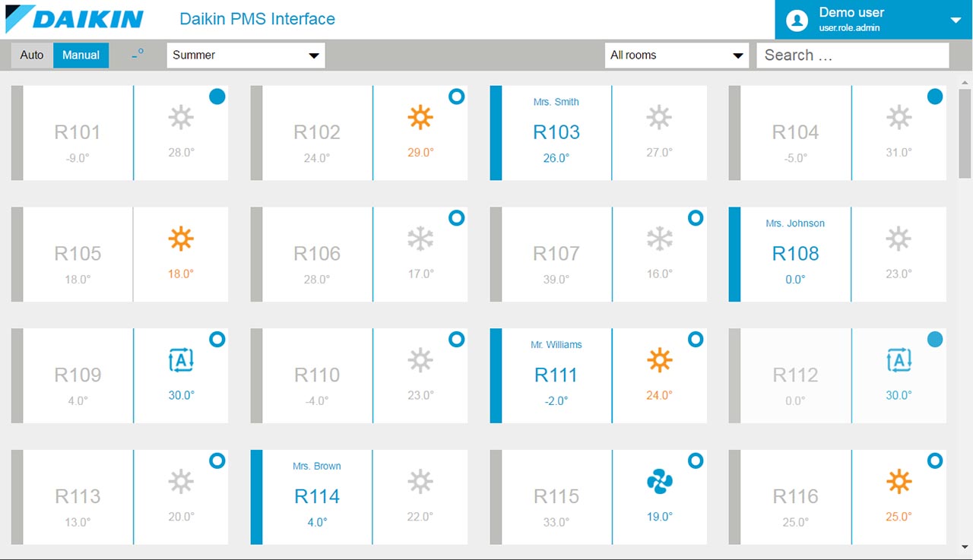Toggle the filled status circle on R101

point(217,96)
